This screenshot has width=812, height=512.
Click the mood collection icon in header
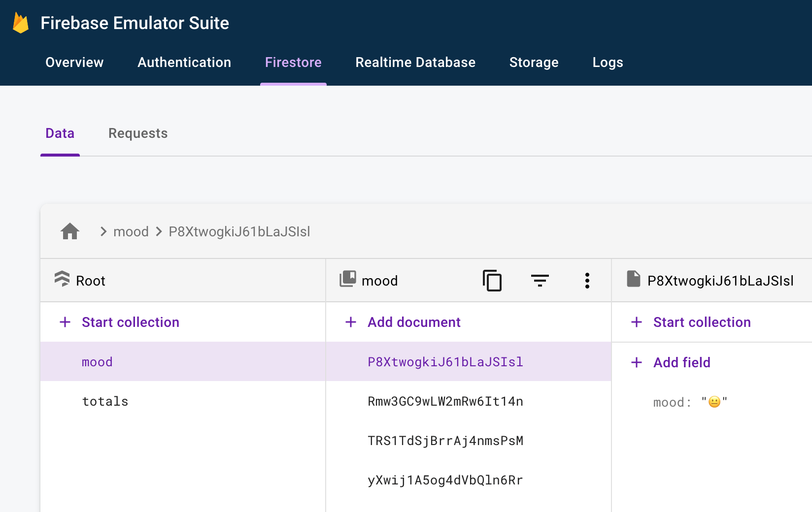click(x=348, y=279)
